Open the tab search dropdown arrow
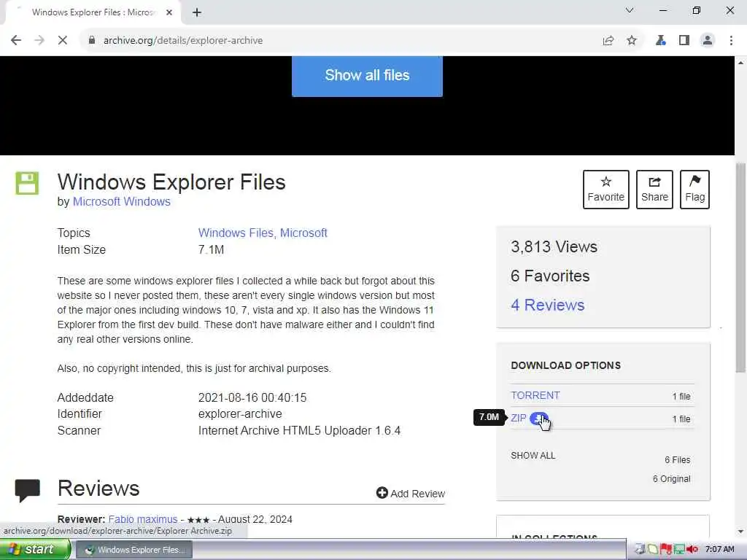The width and height of the screenshot is (747, 560). [630, 10]
